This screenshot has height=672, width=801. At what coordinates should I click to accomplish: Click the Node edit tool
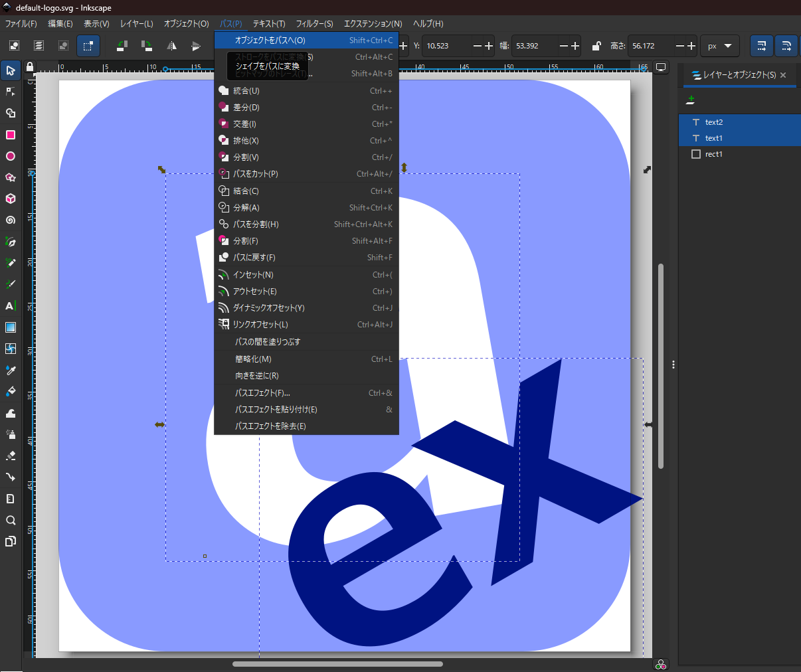point(10,92)
